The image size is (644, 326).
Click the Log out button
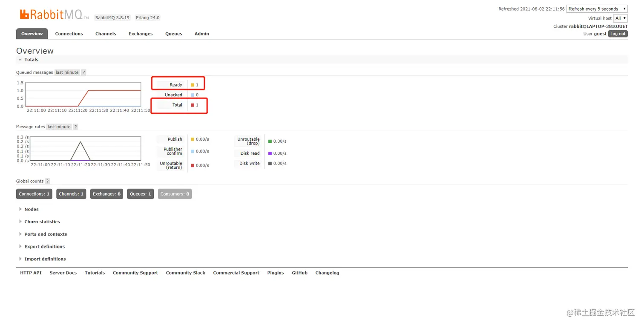[618, 34]
